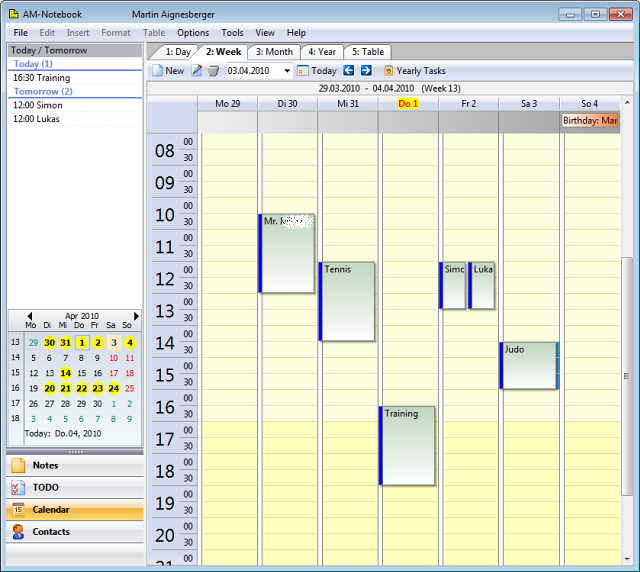Screen dimensions: 640x572
Task: Switch to the 5: Table tab
Action: coord(368,52)
